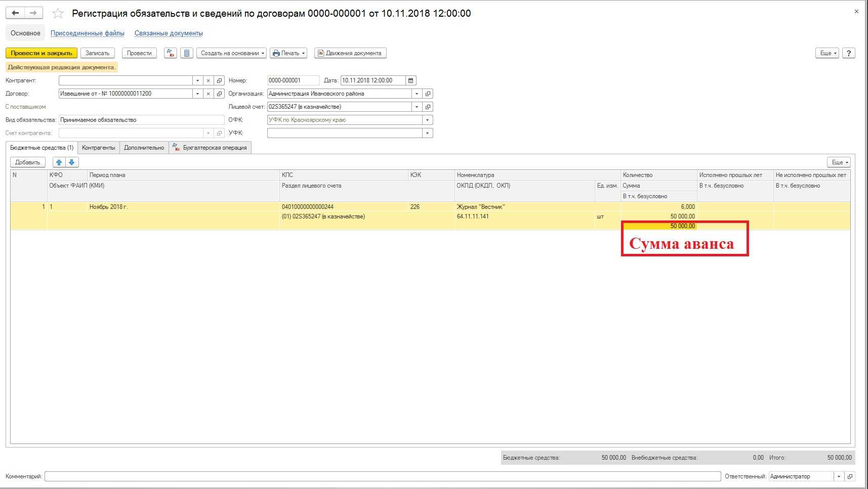Viewport: 868px width, 489px height.
Task: Close the document with the x button
Action: (x=856, y=12)
